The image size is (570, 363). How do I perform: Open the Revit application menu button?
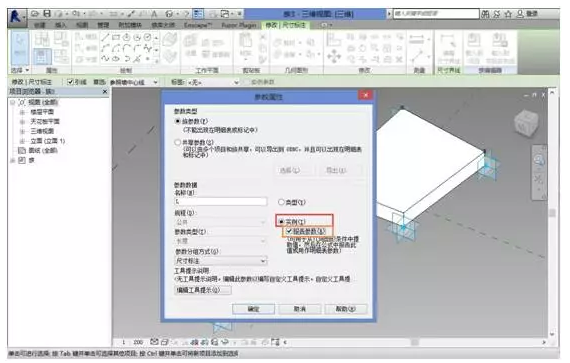(15, 17)
